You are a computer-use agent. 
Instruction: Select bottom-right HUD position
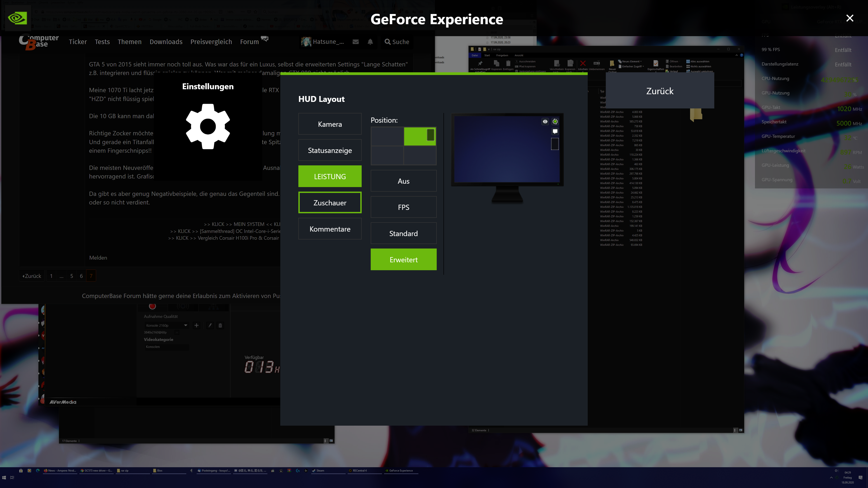(x=420, y=155)
